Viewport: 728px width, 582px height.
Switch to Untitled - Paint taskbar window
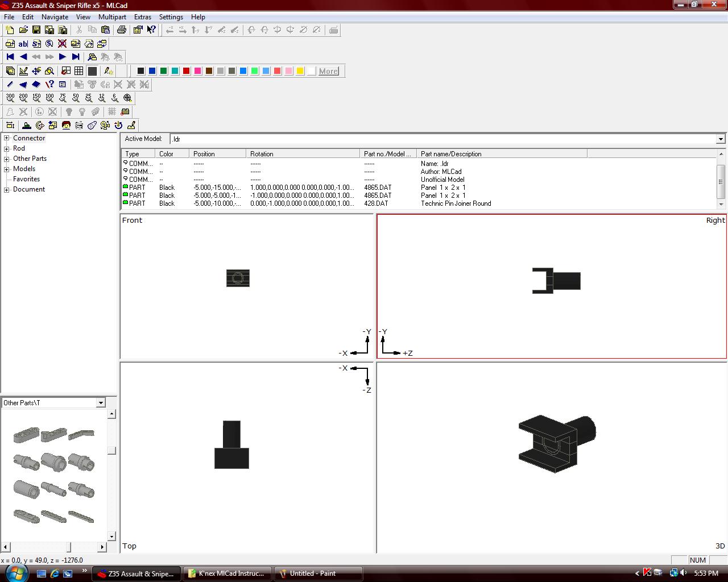[x=318, y=573]
